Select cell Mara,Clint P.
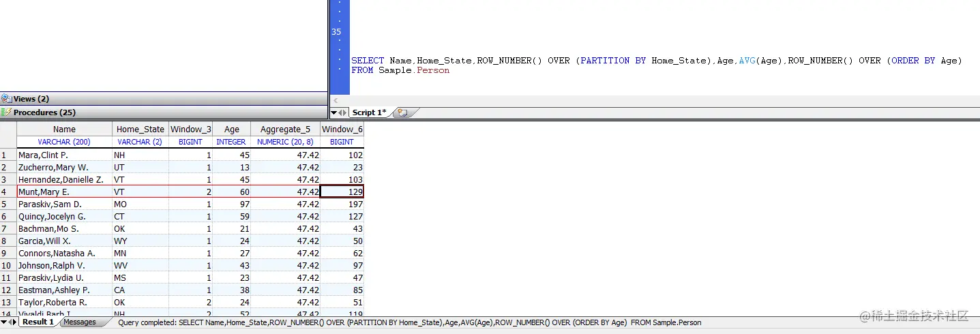Viewport: 980px width, 334px height. pos(64,155)
